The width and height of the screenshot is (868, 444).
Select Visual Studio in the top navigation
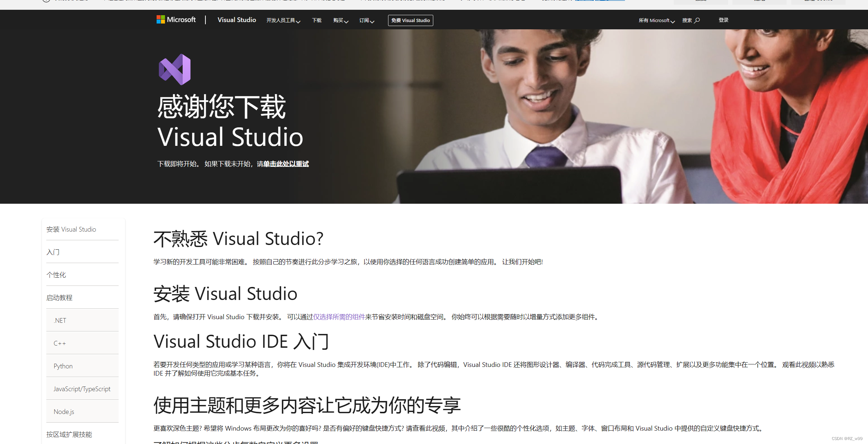pos(237,20)
